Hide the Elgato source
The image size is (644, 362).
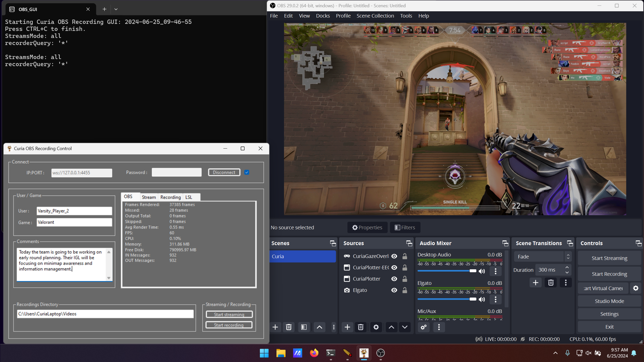[394, 290]
